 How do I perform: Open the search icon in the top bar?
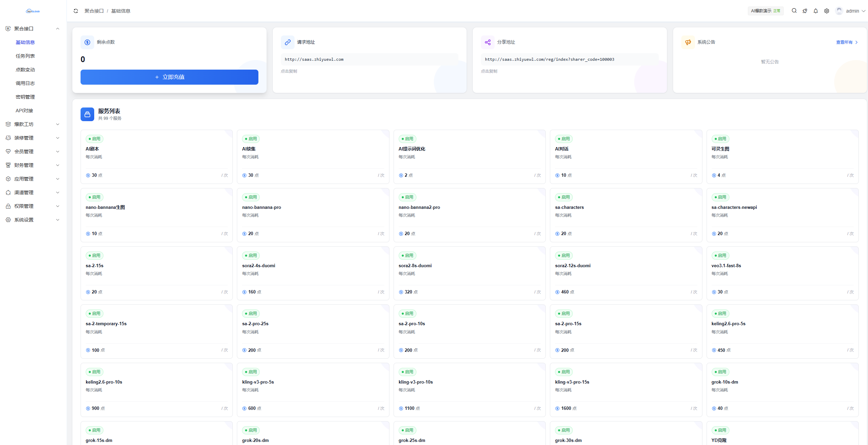[794, 11]
